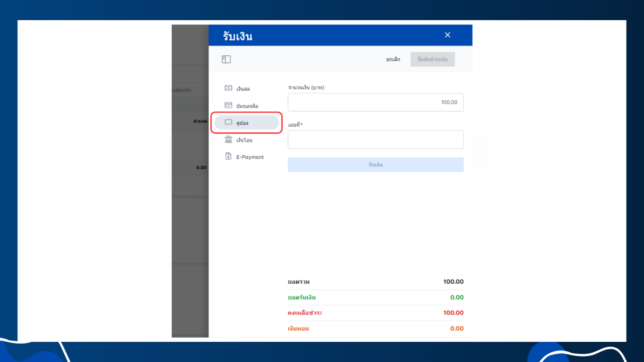This screenshot has height=362, width=644.
Task: Click the รับเงิน dialog title
Action: click(x=237, y=36)
